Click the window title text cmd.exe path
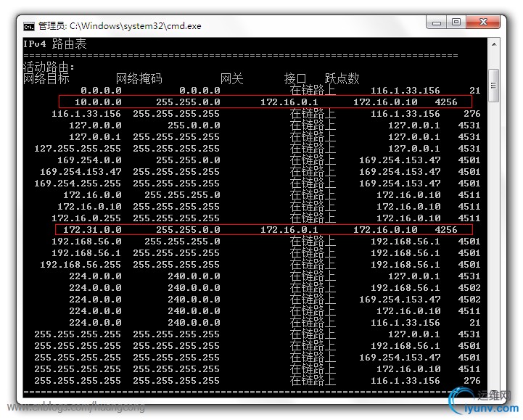Screen dimensions: 523x420 tap(120, 26)
